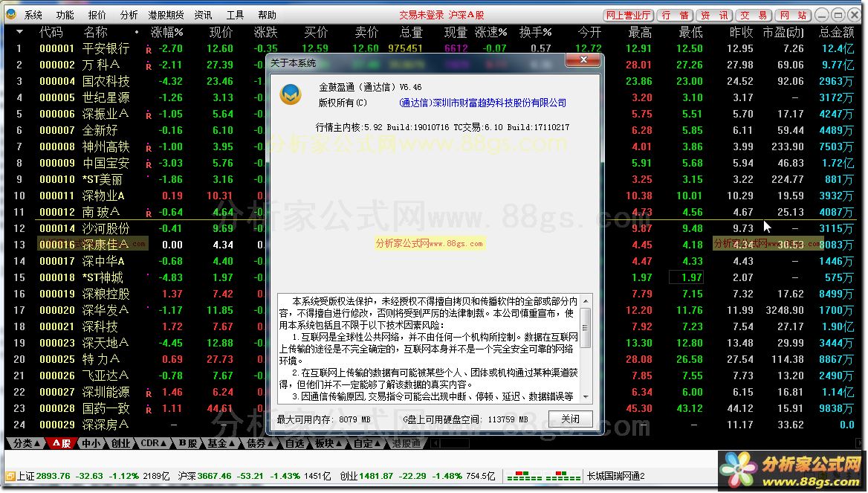Sort by 涨幅% column header
Screen dimensions: 868x493
[166, 32]
